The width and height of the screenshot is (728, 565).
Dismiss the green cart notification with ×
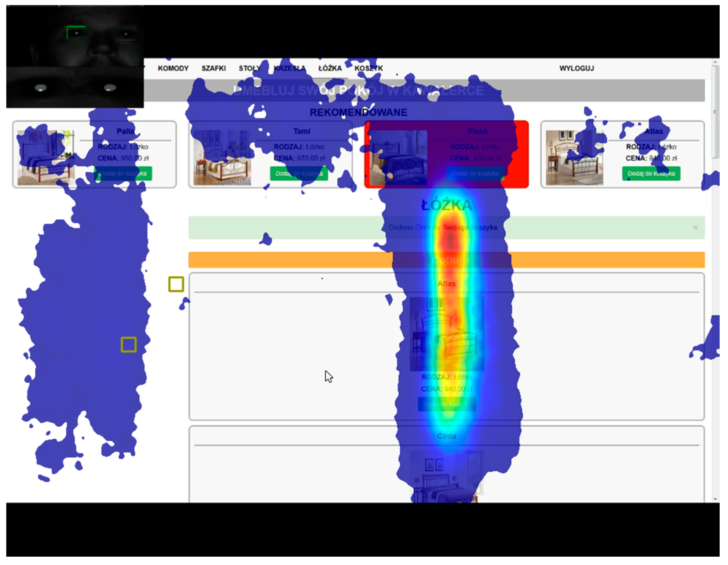point(695,228)
